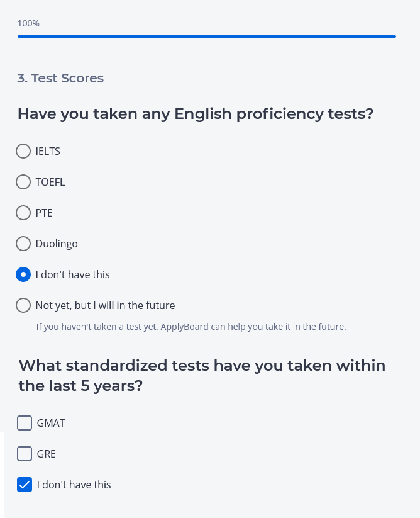Select the TOEFL radio button
The height and width of the screenshot is (518, 420).
(x=23, y=182)
